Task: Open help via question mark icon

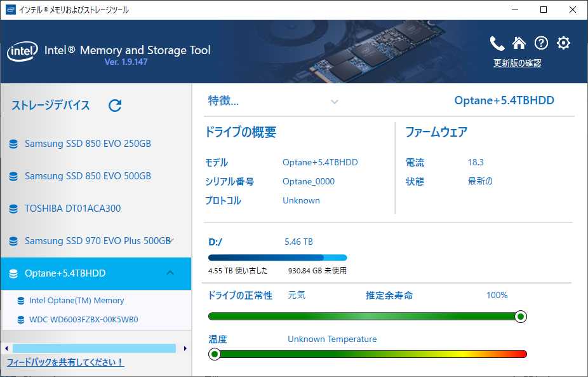Action: (541, 43)
